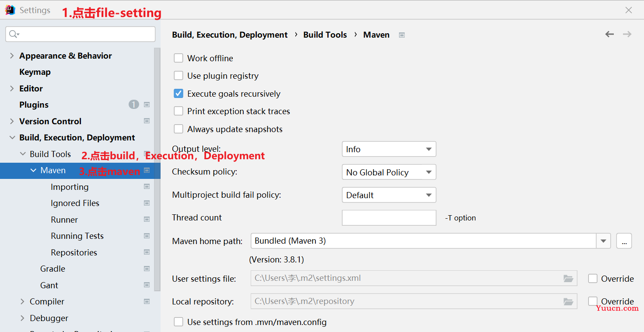Open Runner under Maven
The height and width of the screenshot is (332, 644).
[64, 220]
